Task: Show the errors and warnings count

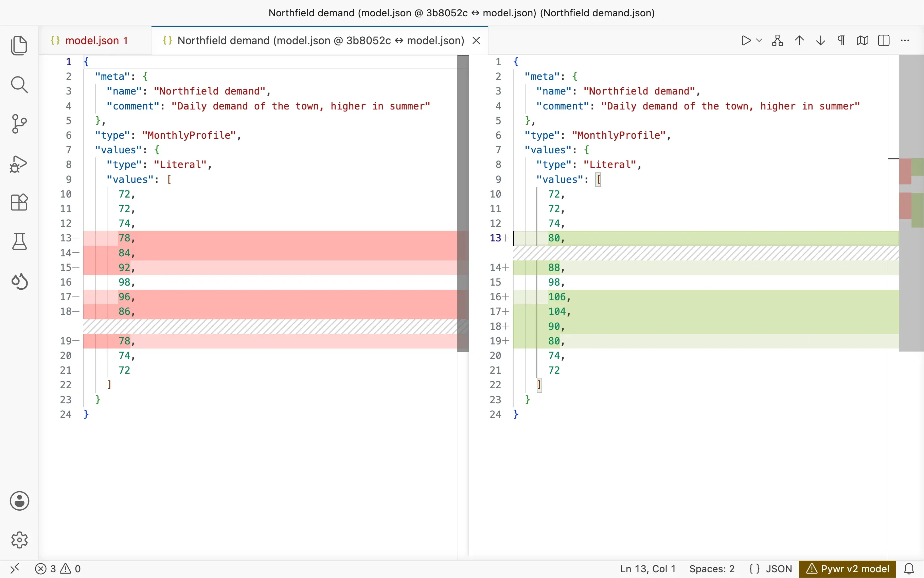Action: click(x=58, y=568)
